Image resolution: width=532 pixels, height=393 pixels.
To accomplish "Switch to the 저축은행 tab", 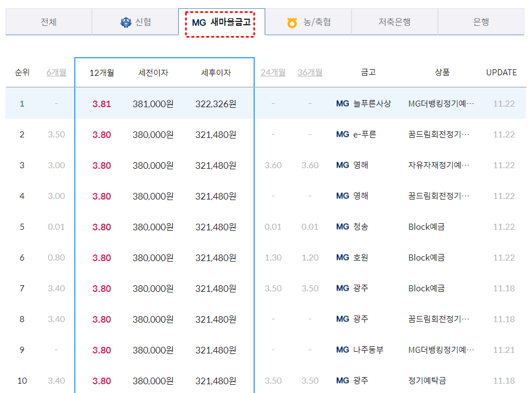I will pyautogui.click(x=394, y=22).
